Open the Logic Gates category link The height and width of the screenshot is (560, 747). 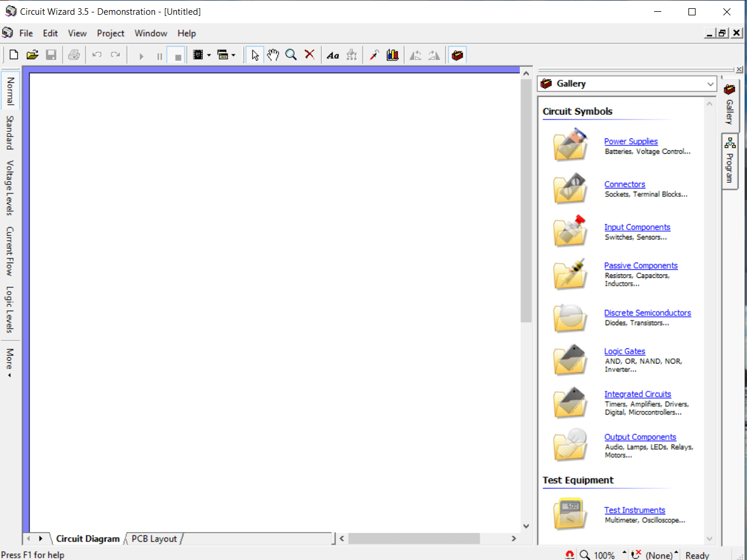pos(625,351)
